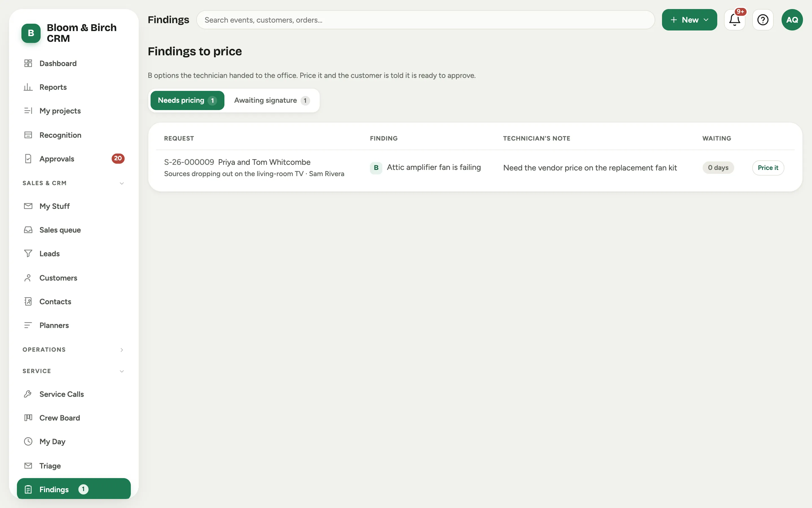Click the green B finding badge

pyautogui.click(x=376, y=168)
